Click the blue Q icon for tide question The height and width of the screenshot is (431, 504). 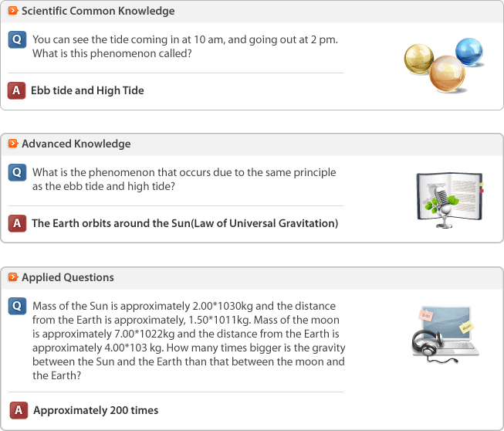(17, 39)
